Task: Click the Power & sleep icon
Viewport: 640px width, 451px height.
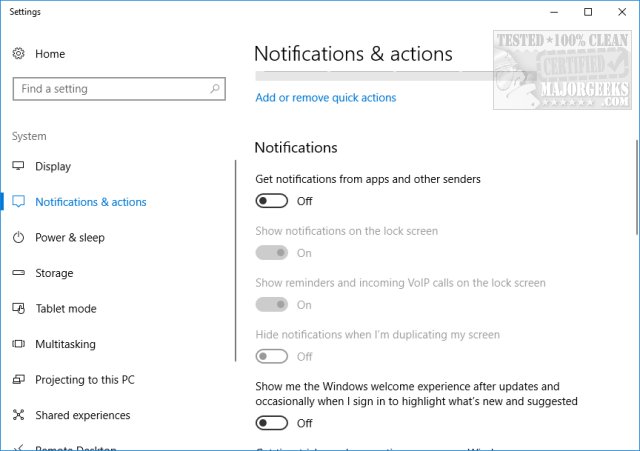Action: tap(19, 238)
